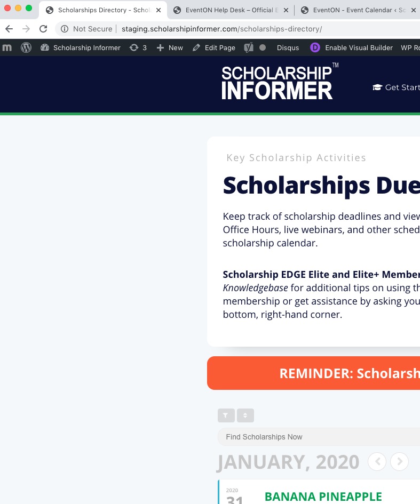Open the Banana Pineapple event

(323, 497)
